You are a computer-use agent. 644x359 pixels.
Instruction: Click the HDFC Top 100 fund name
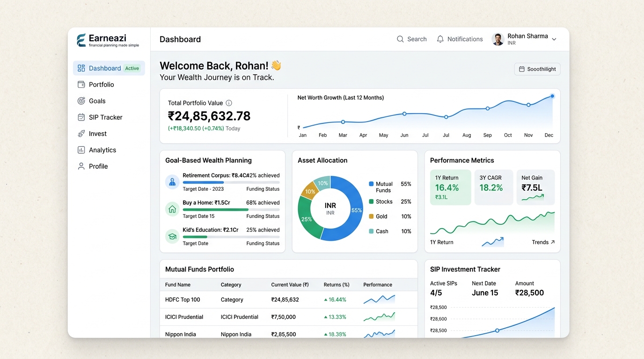pos(183,300)
